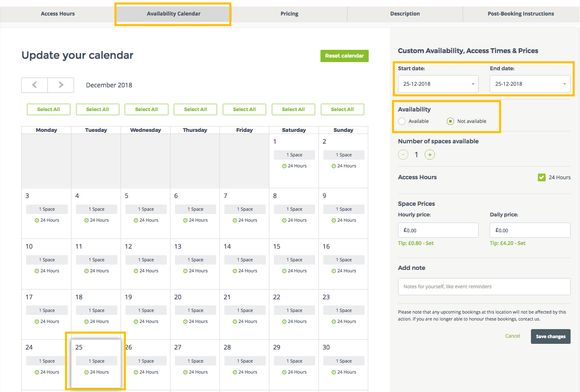This screenshot has height=392, width=580.
Task: Uncheck the 24 Hours access checkbox
Action: pos(542,177)
